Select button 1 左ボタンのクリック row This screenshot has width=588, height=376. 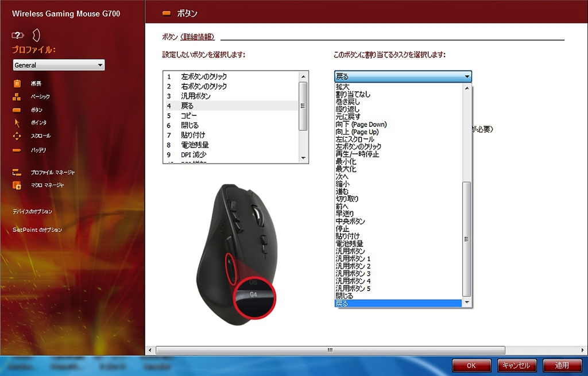pos(232,76)
